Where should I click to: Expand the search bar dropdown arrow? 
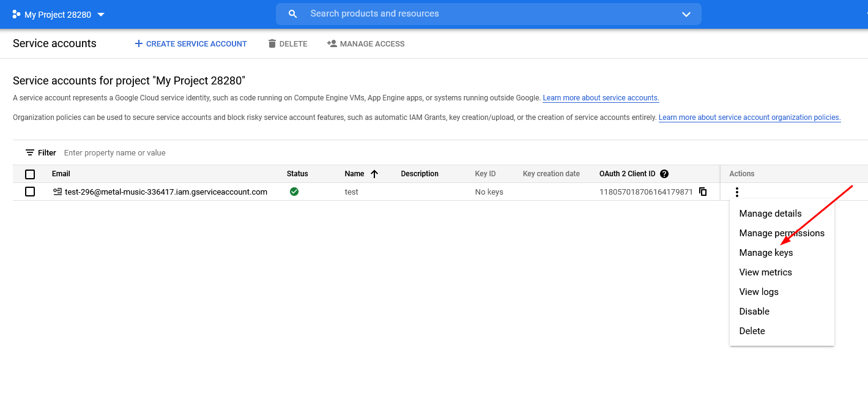tap(686, 14)
